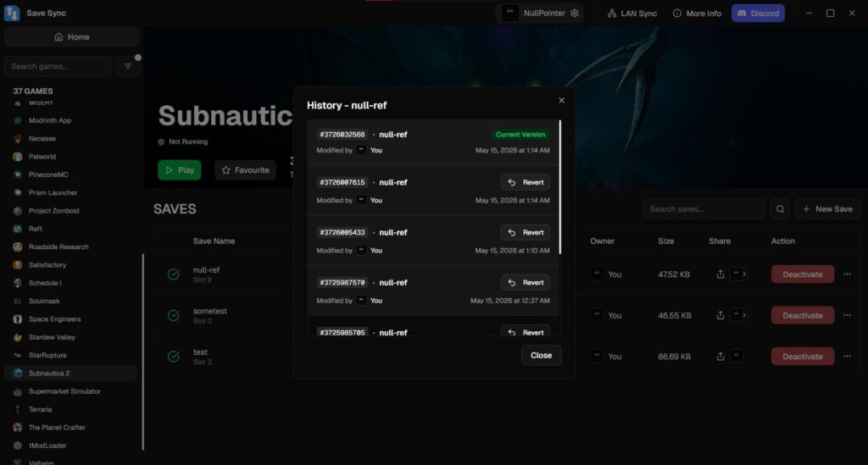
Task: Select Soulmask in games list
Action: tap(71, 301)
